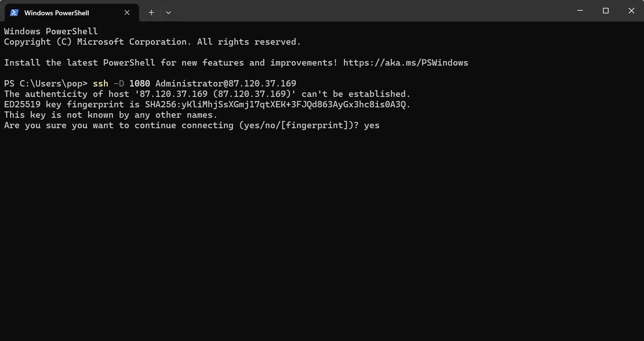This screenshot has height=341, width=644.
Task: Click the PowerShell icon in the tab
Action: pos(14,13)
